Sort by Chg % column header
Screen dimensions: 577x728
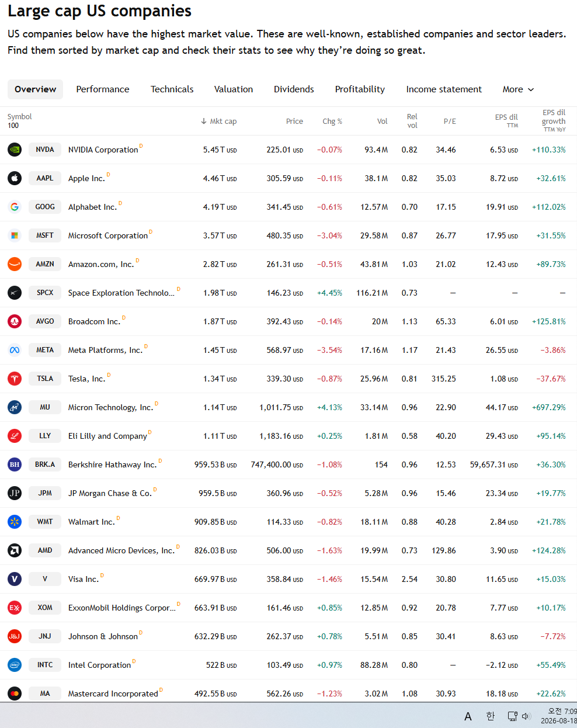point(332,122)
